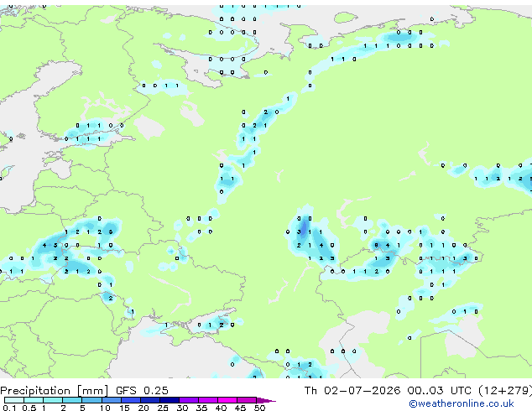Click the '0.5' legend scale label

click(x=29, y=408)
